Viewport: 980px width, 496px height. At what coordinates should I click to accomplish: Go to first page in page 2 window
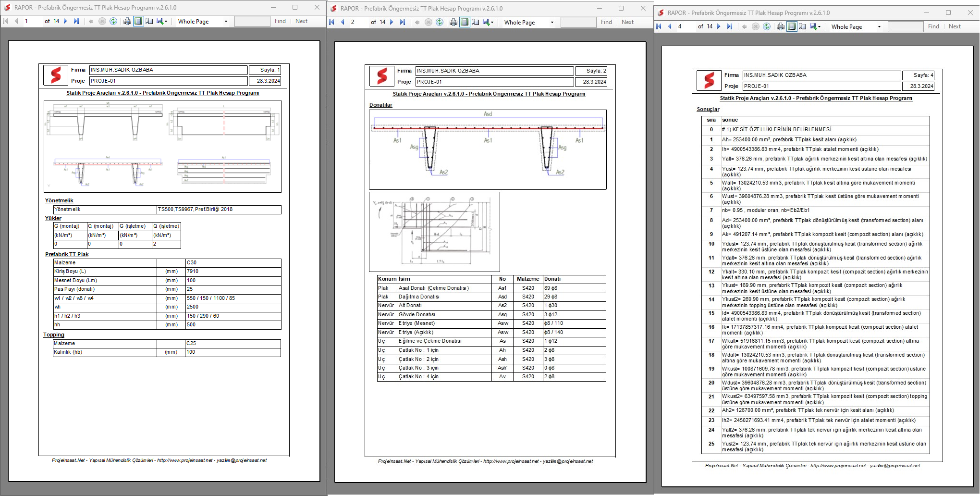(331, 22)
